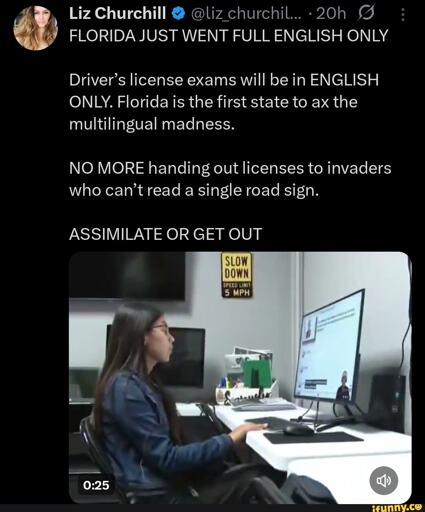
Task: Open the three-dot more options menu
Action: coord(403,14)
